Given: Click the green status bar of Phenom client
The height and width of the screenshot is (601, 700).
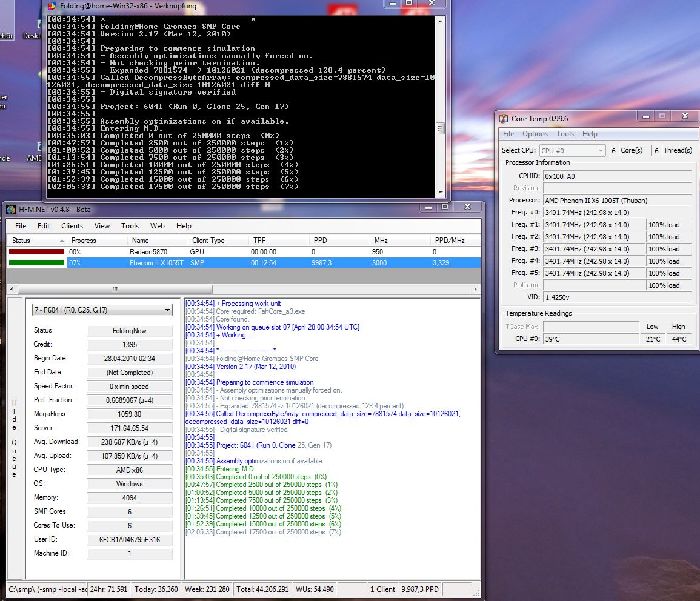Looking at the screenshot, I should click(36, 263).
